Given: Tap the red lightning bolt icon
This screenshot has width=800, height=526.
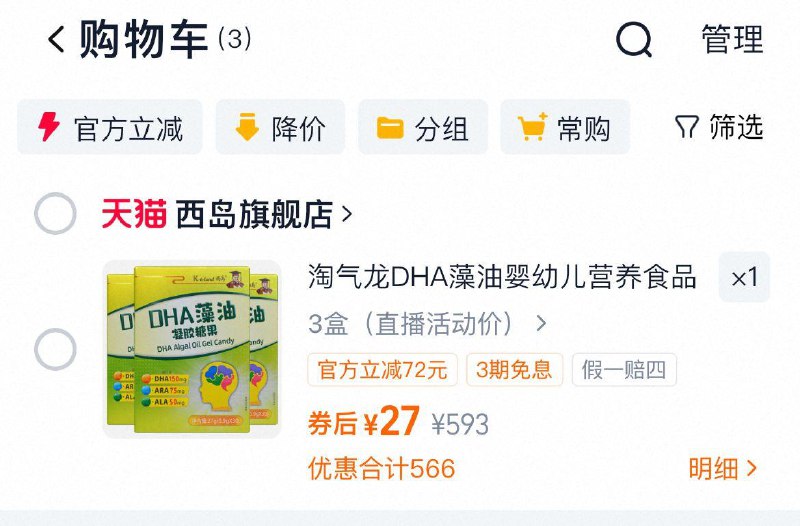Looking at the screenshot, I should click(x=49, y=127).
